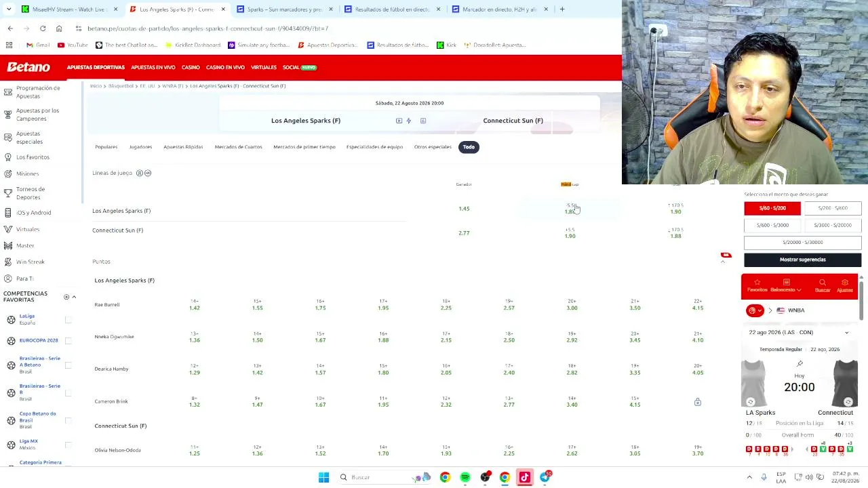This screenshot has width=868, height=488.
Task: Select the S/3000 - S/20000 amount option
Action: coord(833,225)
